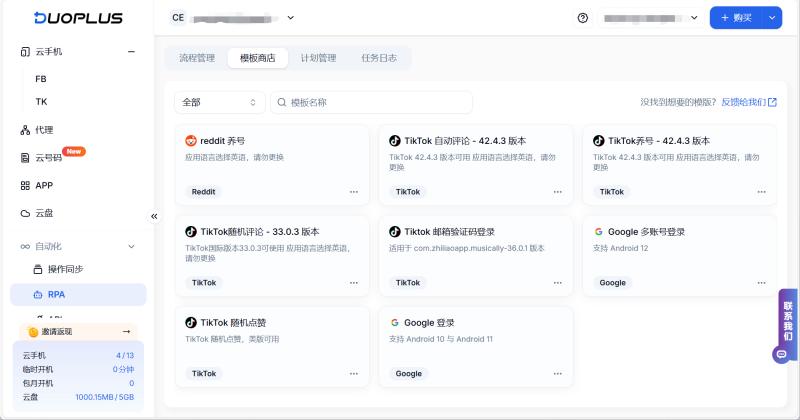Image resolution: width=800 pixels, height=420 pixels.
Task: Open the 全部 category filter dropdown
Action: pos(219,102)
